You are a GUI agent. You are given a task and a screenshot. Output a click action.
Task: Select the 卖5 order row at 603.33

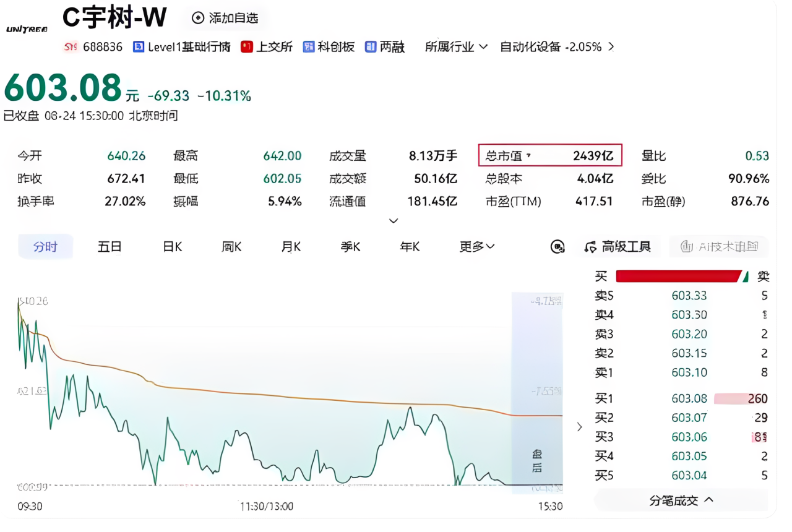click(x=681, y=296)
